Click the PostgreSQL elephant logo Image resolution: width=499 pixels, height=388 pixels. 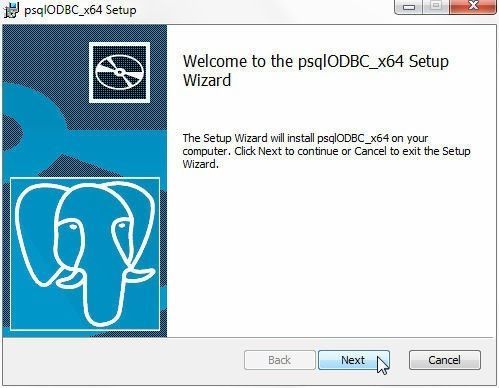tap(85, 254)
